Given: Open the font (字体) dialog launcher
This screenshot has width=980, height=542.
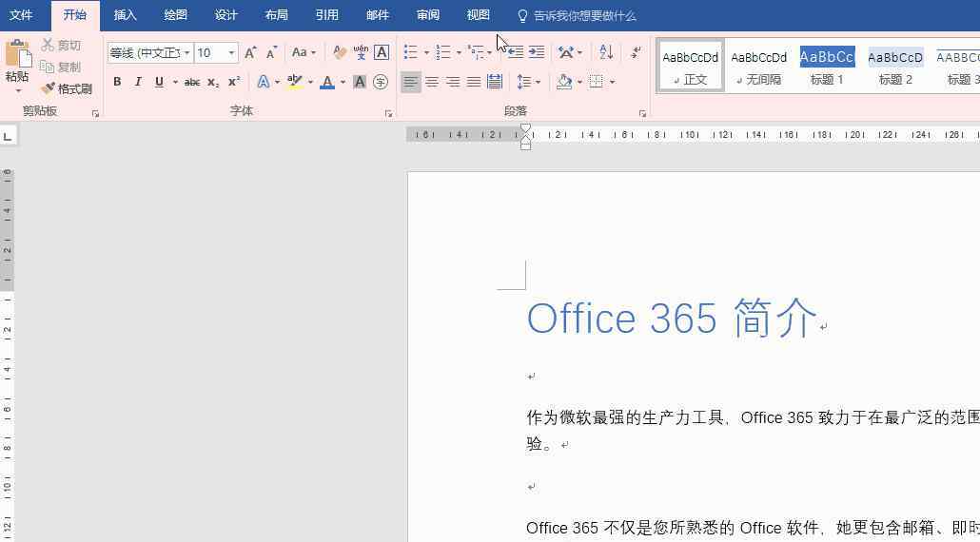Looking at the screenshot, I should (389, 114).
